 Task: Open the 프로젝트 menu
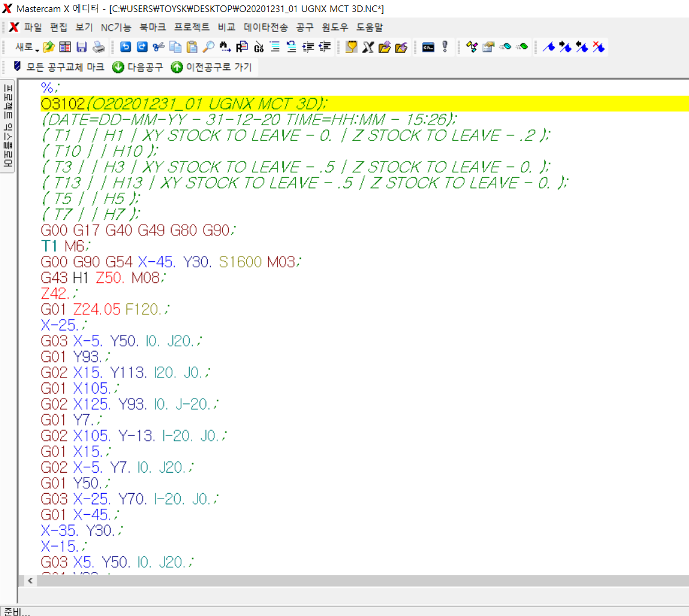(192, 27)
